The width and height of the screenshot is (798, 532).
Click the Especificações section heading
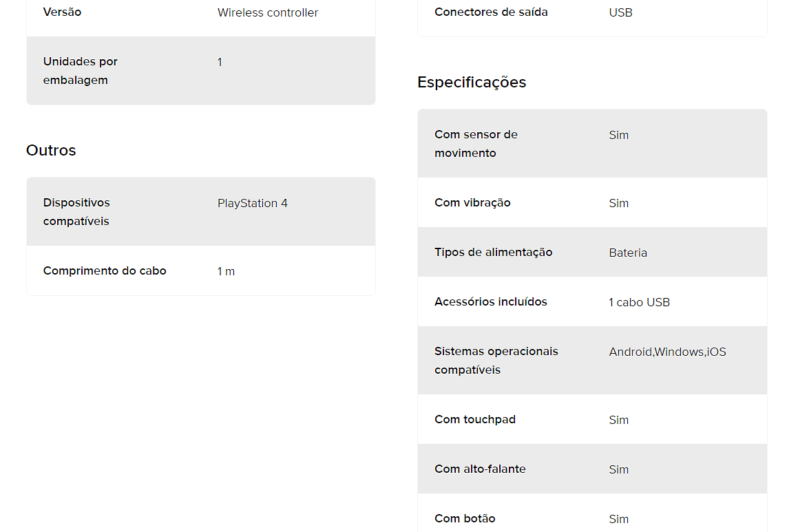click(471, 83)
